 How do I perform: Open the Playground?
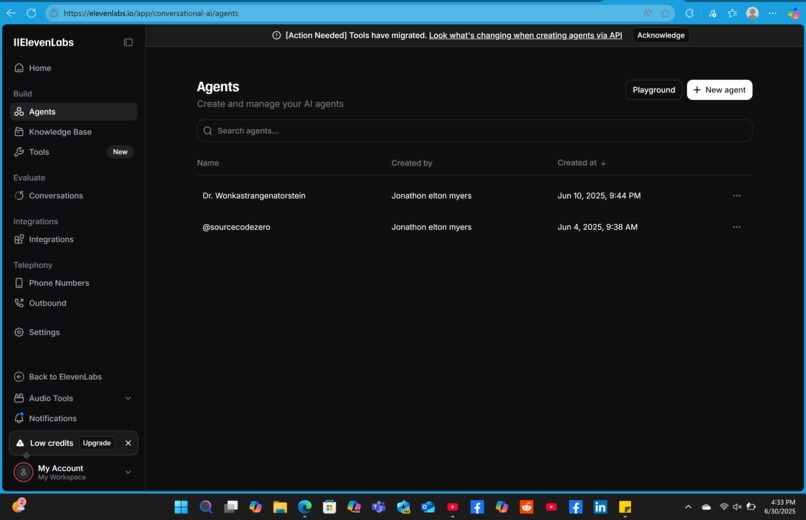click(653, 90)
